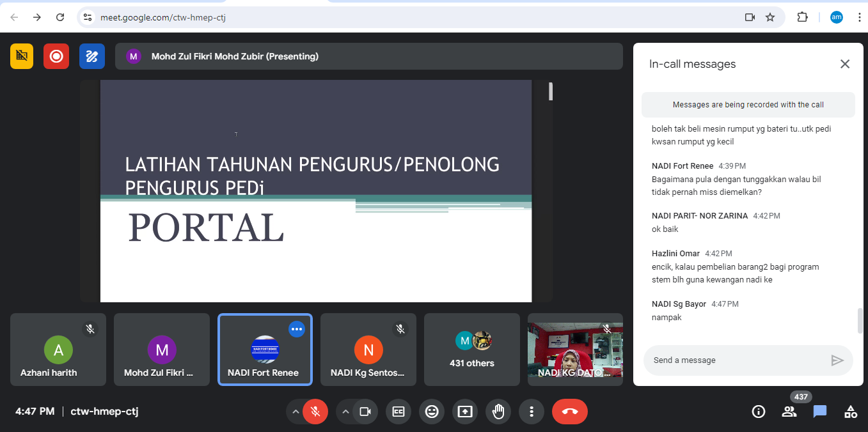Leave the call with red button

[x=569, y=412]
